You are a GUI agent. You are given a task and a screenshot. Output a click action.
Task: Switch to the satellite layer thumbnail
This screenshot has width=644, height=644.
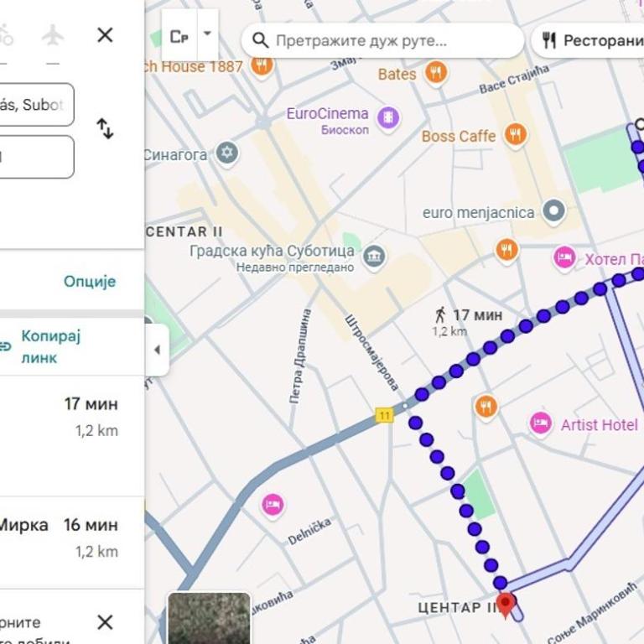209,619
